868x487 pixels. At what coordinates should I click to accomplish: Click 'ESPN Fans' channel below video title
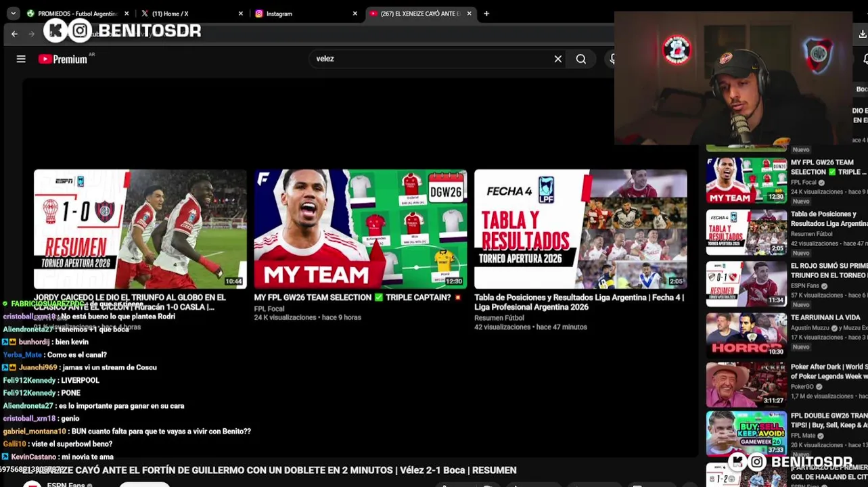66,484
